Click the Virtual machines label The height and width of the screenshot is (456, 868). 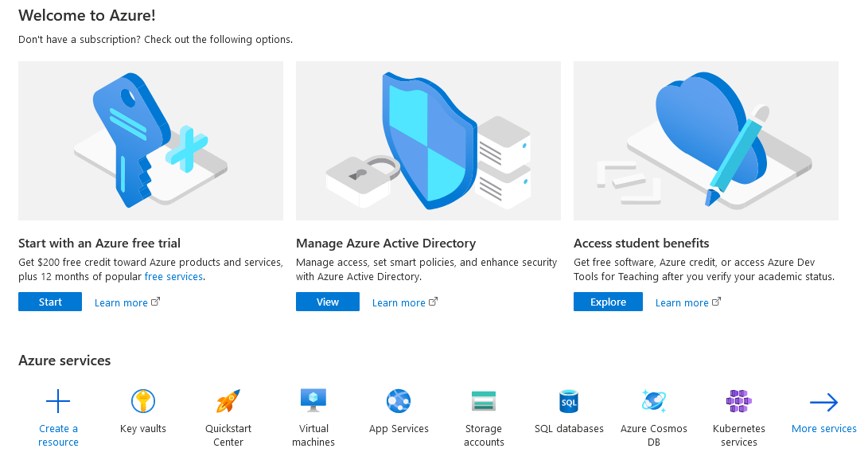[x=313, y=435]
